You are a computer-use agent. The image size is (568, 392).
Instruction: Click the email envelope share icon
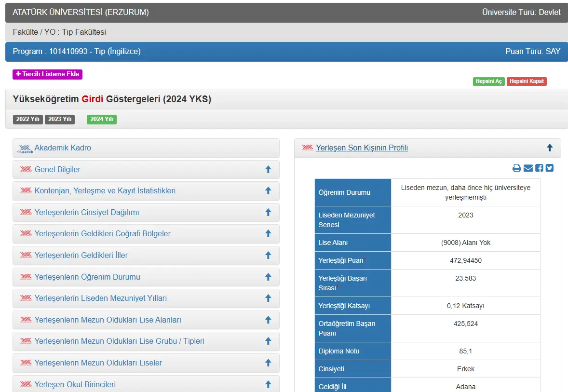click(528, 168)
